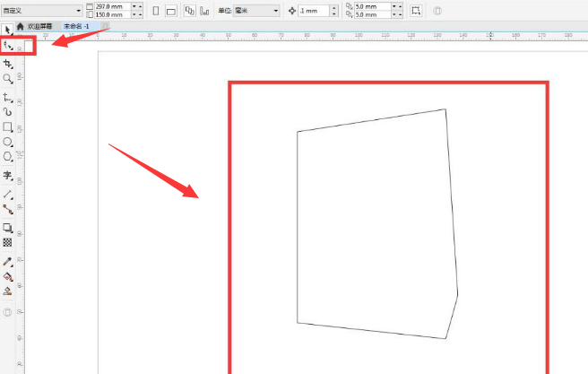Viewport: 588px width, 374px height.
Task: Switch to the 欢迎屏幕 tab
Action: point(39,26)
